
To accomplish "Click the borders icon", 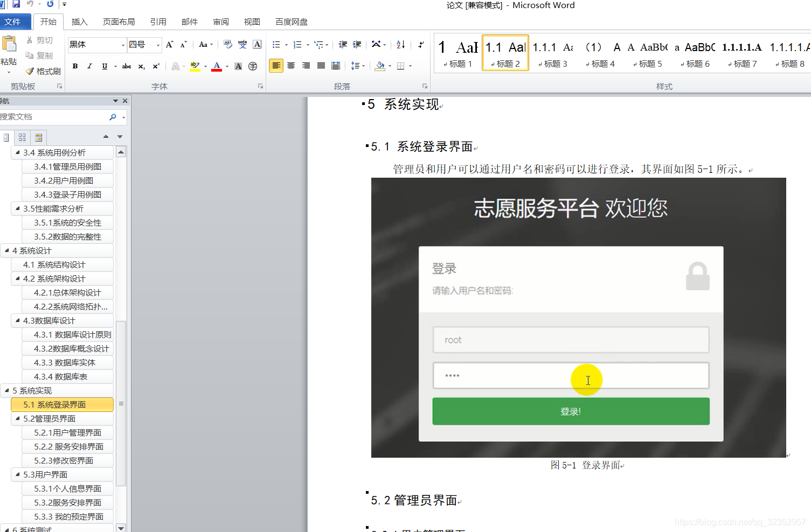I will point(400,66).
